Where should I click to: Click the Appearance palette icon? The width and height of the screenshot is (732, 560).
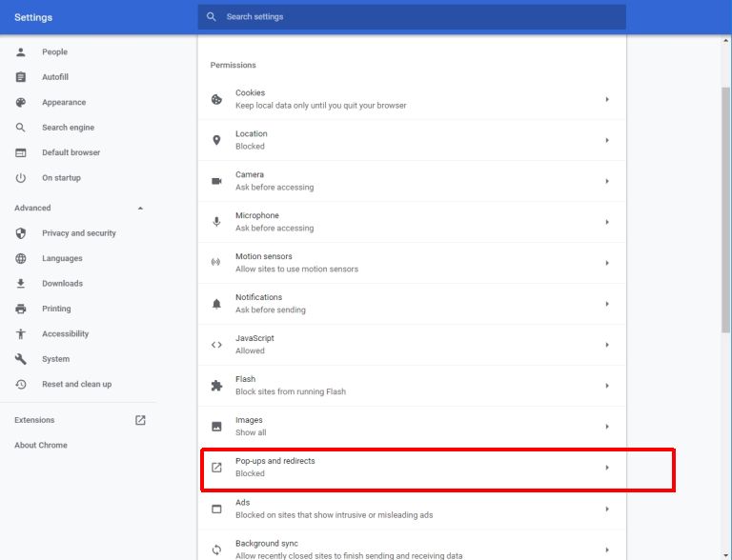[21, 102]
